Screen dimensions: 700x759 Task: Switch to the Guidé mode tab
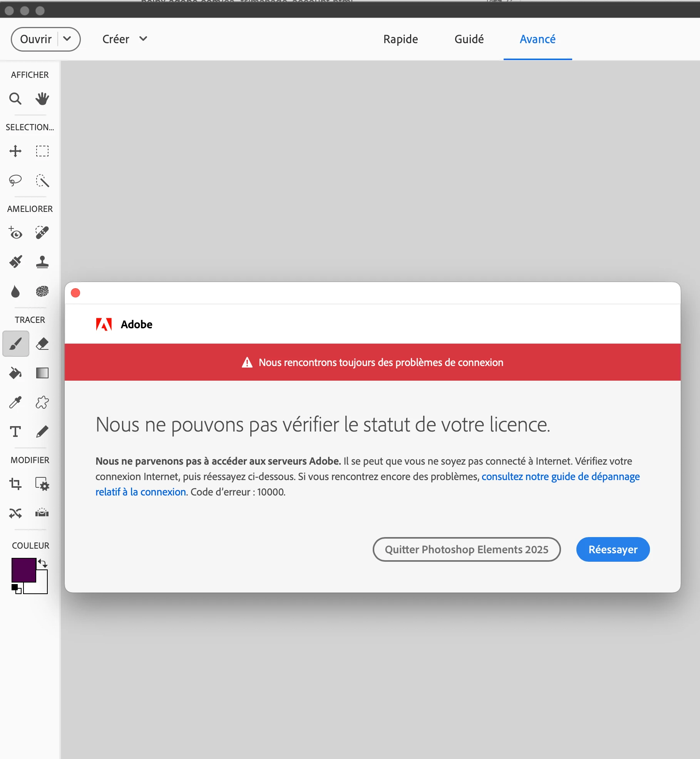469,39
